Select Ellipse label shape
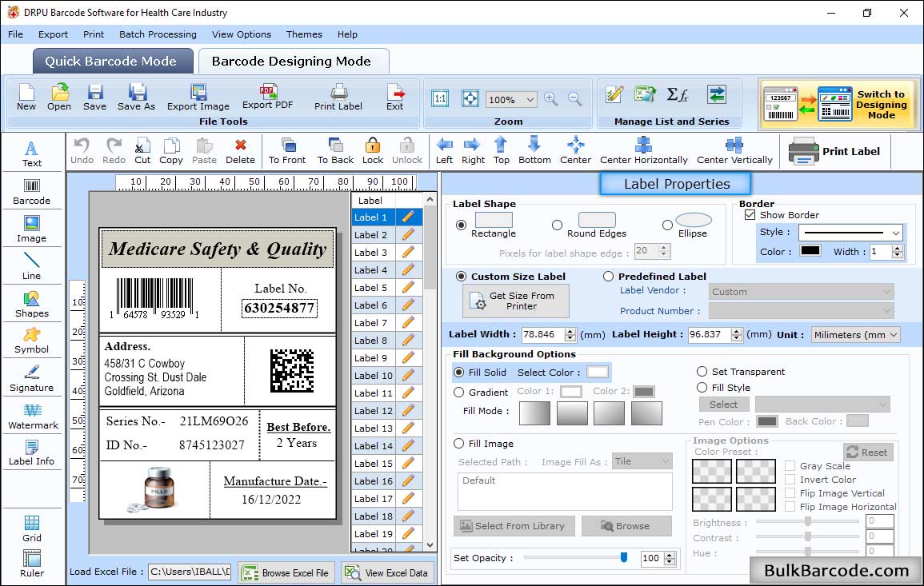The image size is (924, 586). point(667,225)
